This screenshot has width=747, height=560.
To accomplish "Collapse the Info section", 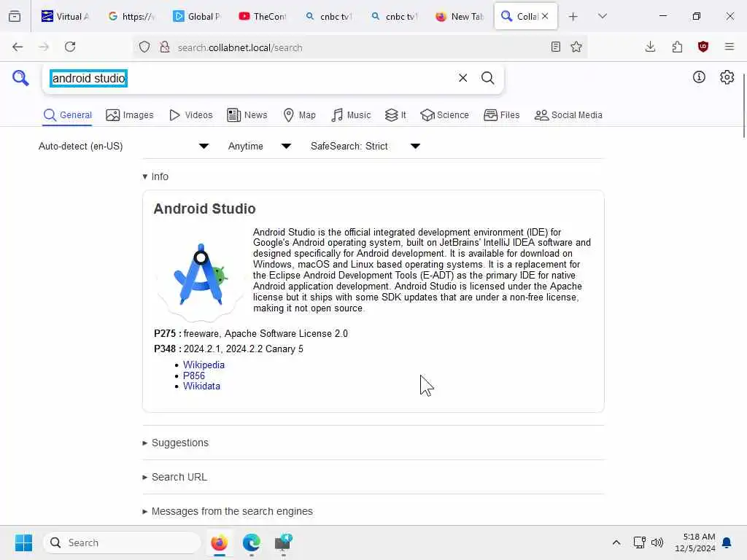I will [x=155, y=176].
